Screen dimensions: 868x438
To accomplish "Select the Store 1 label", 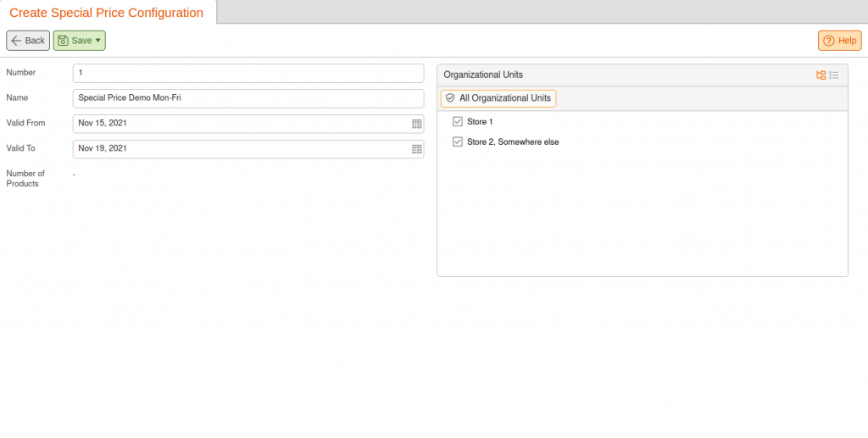I will click(x=480, y=122).
